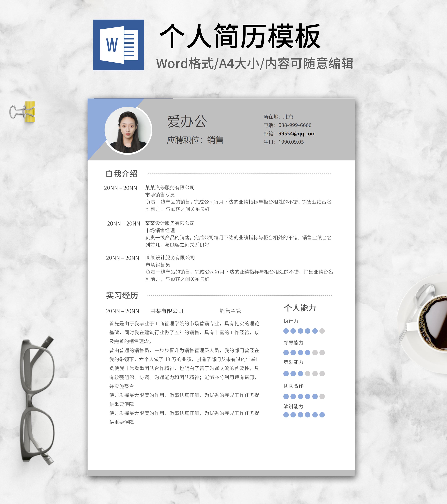Click the phone number 038-999-6666
Image resolution: width=447 pixels, height=504 pixels.
click(x=295, y=125)
